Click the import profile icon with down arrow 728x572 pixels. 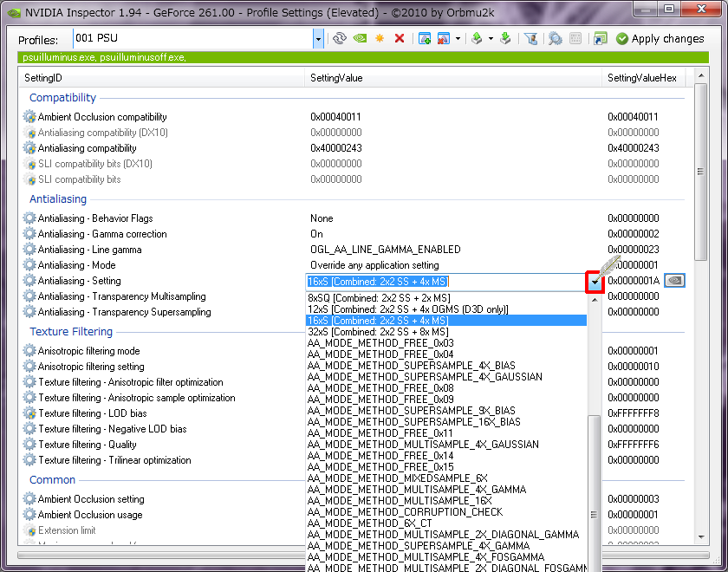point(505,38)
